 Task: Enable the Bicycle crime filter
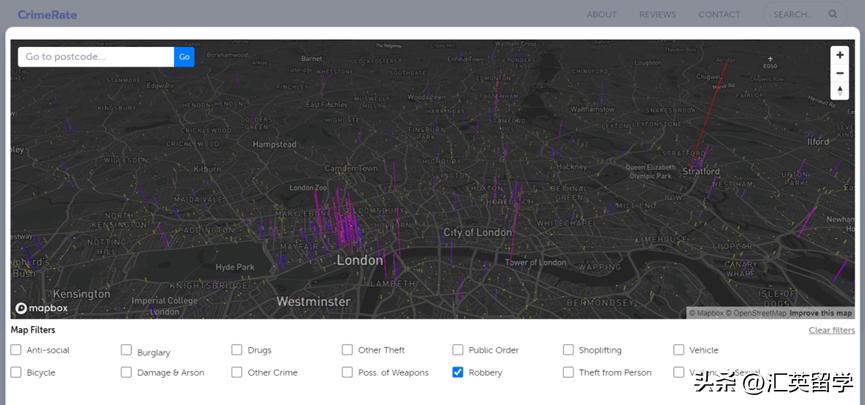pyautogui.click(x=16, y=372)
